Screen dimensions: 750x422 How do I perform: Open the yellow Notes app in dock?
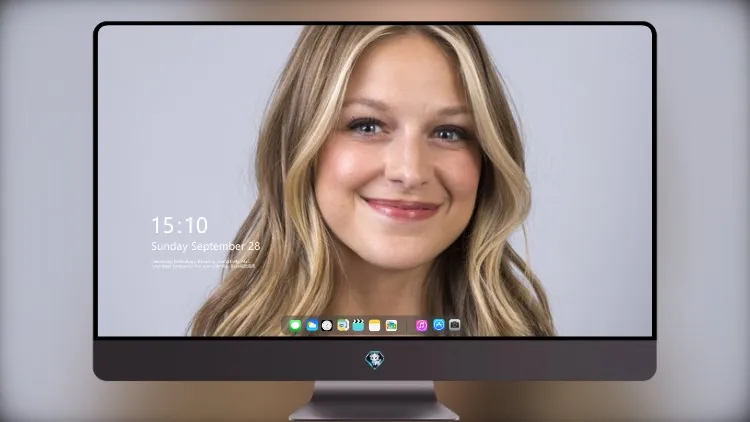click(x=375, y=326)
